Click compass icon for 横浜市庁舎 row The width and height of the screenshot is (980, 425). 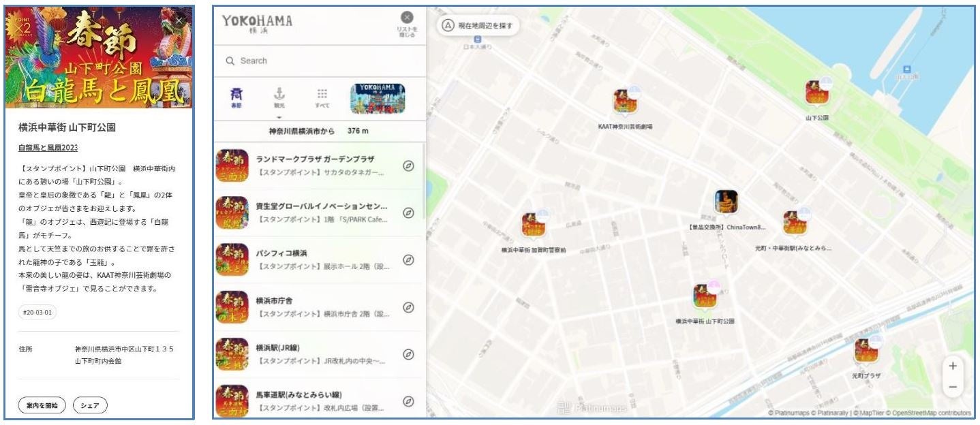coord(408,307)
